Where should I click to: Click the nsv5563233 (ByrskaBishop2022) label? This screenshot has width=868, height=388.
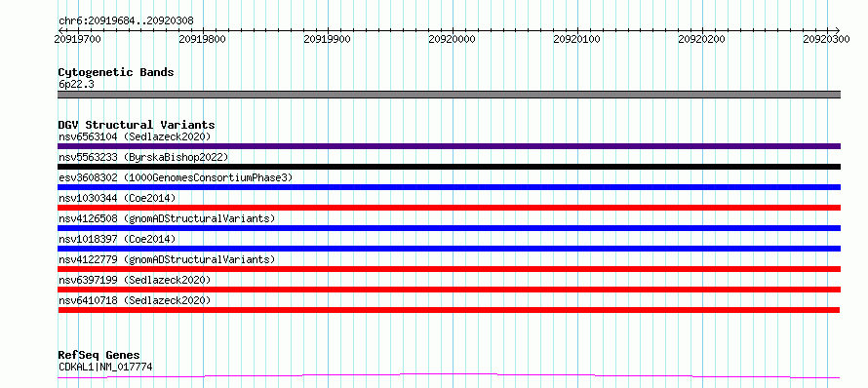coord(143,157)
